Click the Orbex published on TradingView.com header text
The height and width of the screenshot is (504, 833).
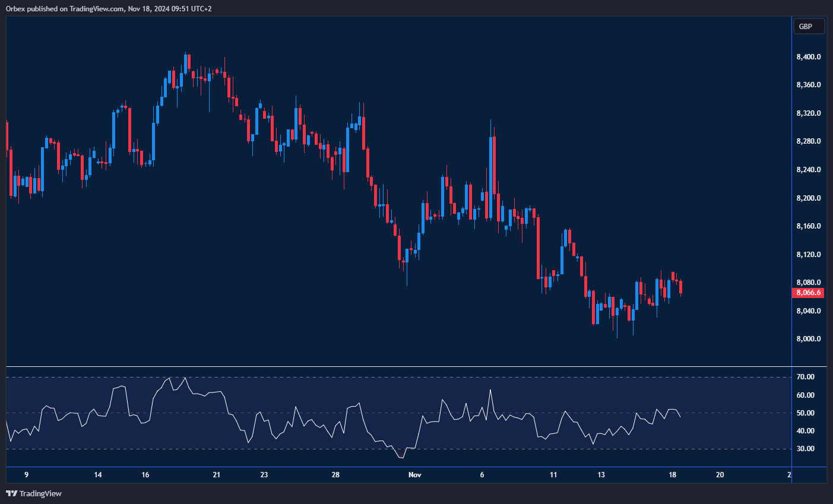pos(109,9)
